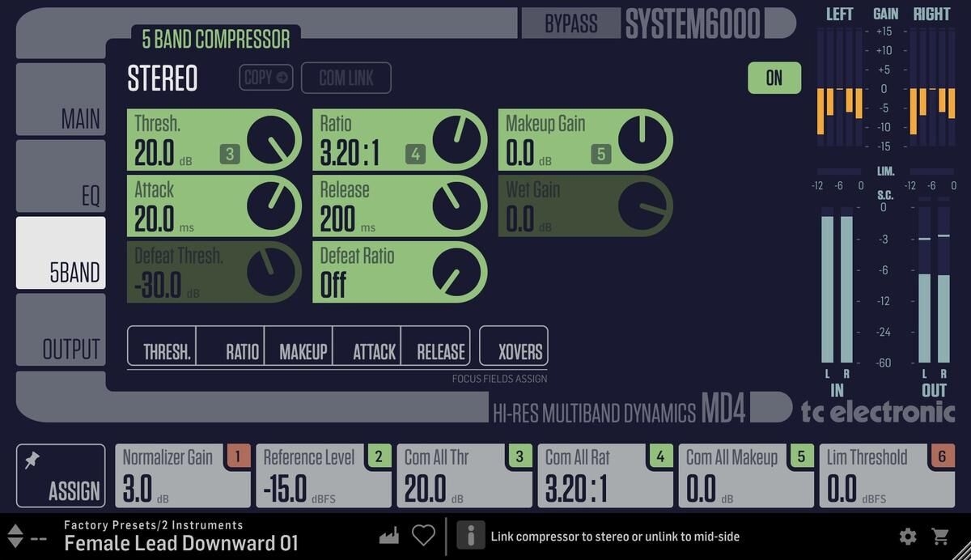Adjust the Attack knob dial
Screen dimensions: 971x560
[273, 205]
